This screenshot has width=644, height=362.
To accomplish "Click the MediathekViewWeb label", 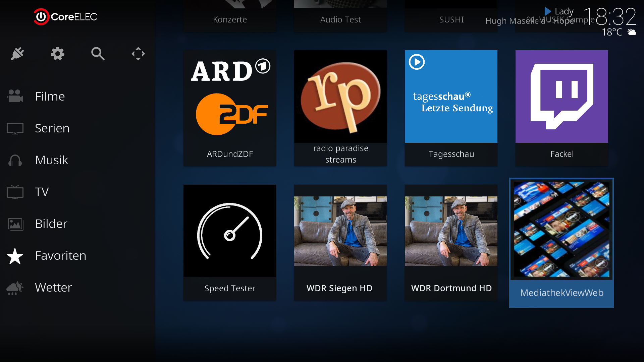I will point(562,293).
